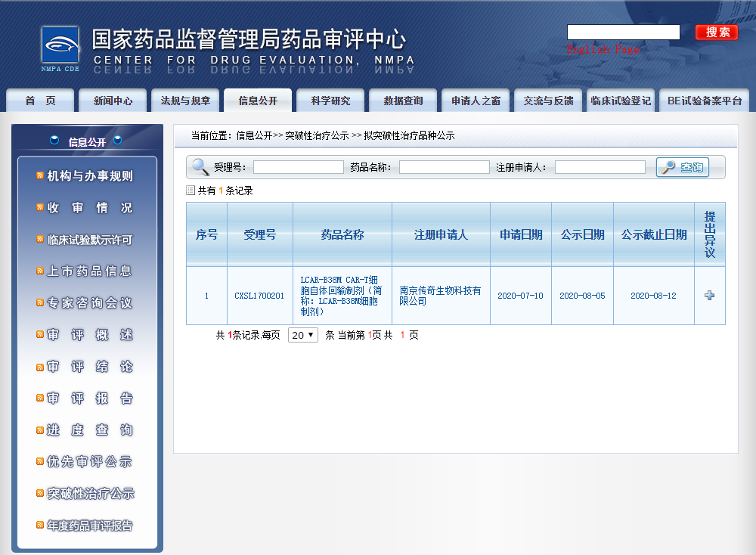This screenshot has height=555, width=756.
Task: Open the per-page records dropdown showing 20
Action: (303, 335)
